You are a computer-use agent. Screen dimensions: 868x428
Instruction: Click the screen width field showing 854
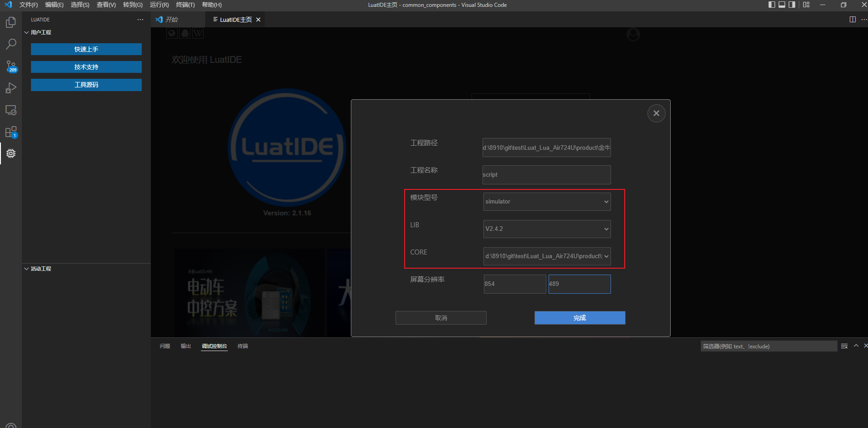coord(515,284)
